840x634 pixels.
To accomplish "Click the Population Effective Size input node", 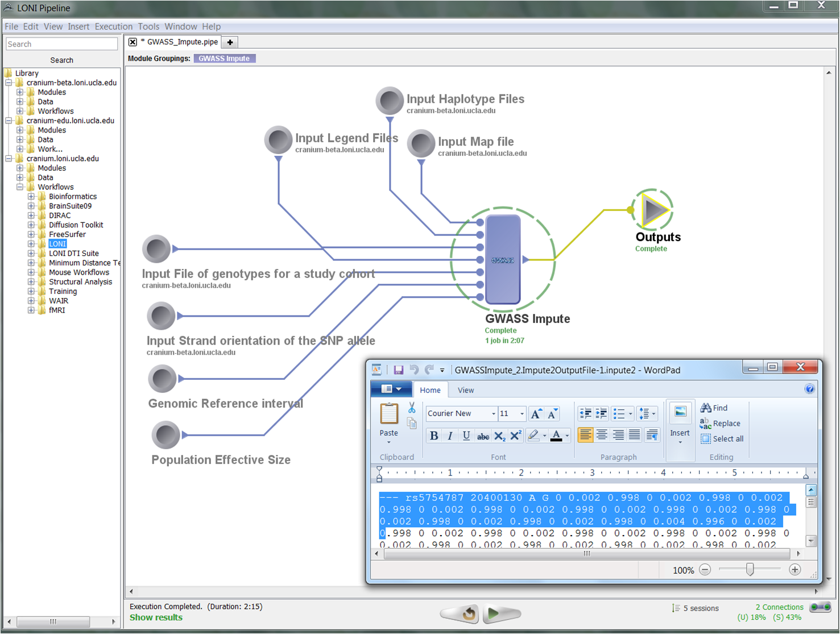I will 166,436.
